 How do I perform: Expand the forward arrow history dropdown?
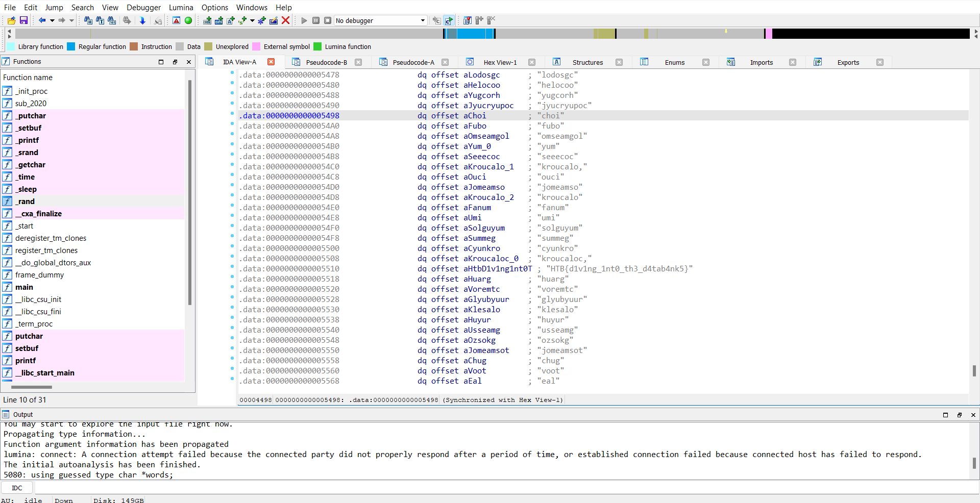pos(71,20)
